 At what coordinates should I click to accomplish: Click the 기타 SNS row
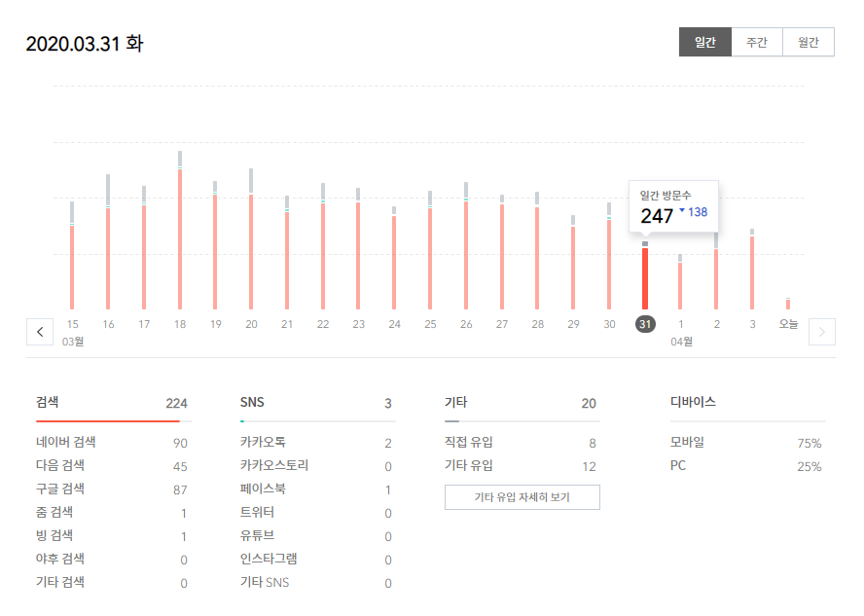[316, 582]
